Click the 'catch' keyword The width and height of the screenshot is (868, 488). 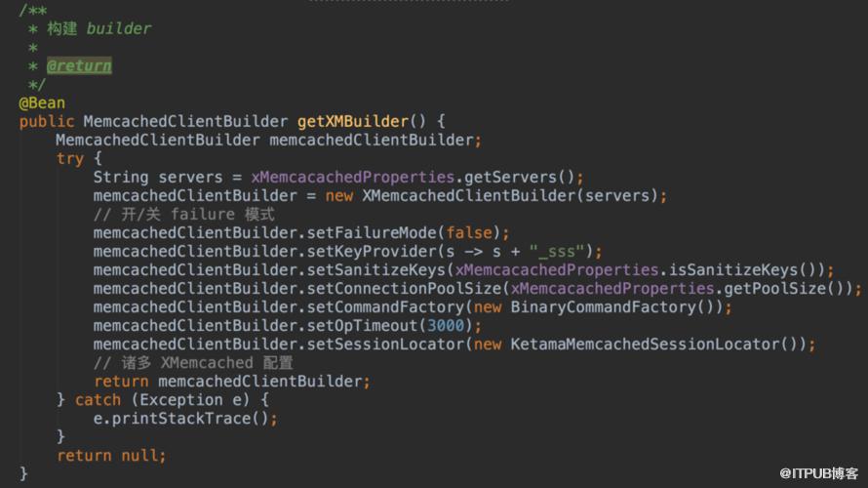(x=98, y=400)
